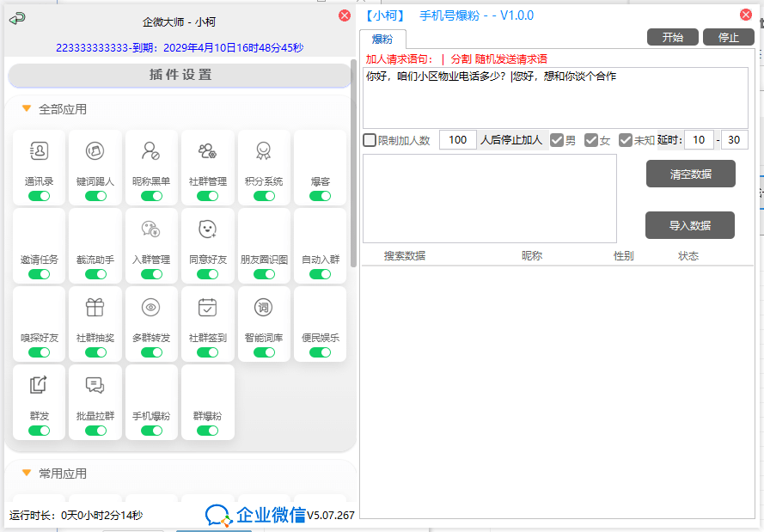Click the 昵称 column header
This screenshot has height=532, width=764.
coord(532,256)
